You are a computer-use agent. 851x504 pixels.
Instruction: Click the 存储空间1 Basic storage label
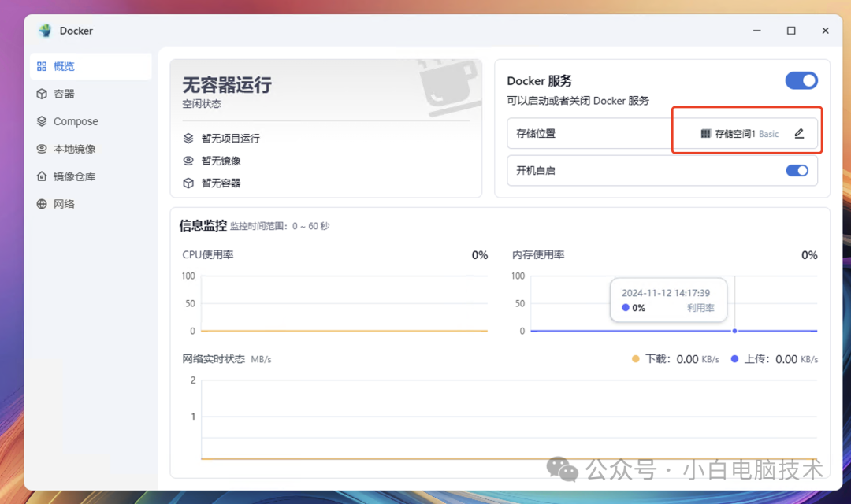747,133
